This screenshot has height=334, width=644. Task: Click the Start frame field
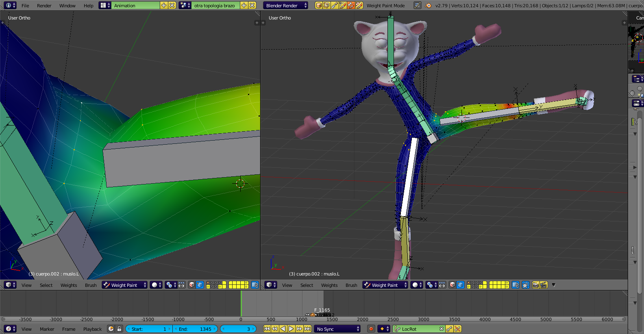tap(149, 329)
